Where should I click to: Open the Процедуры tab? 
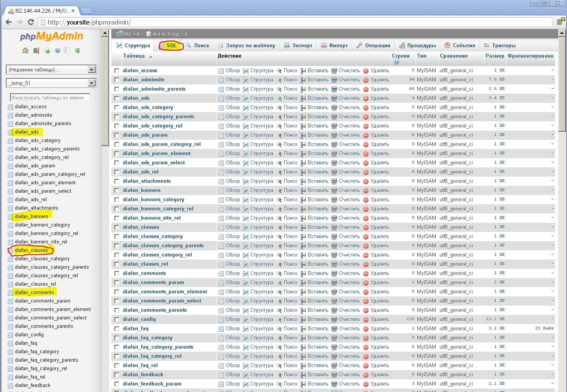point(417,45)
